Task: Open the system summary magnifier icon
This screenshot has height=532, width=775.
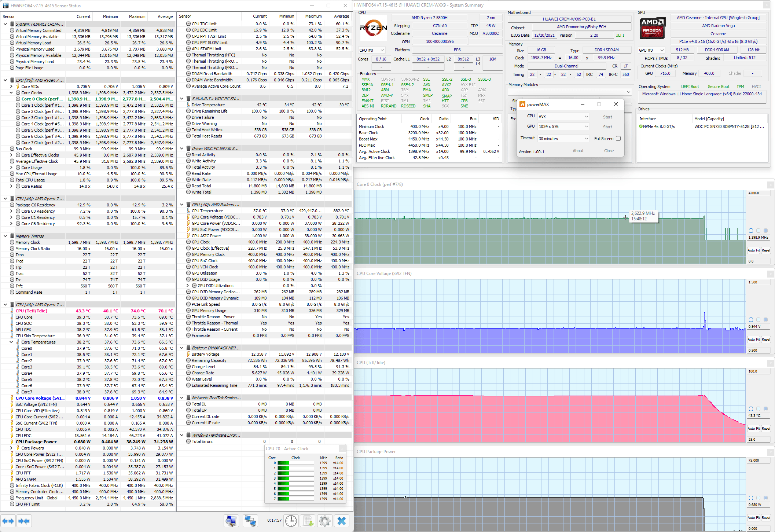Action: click(231, 521)
